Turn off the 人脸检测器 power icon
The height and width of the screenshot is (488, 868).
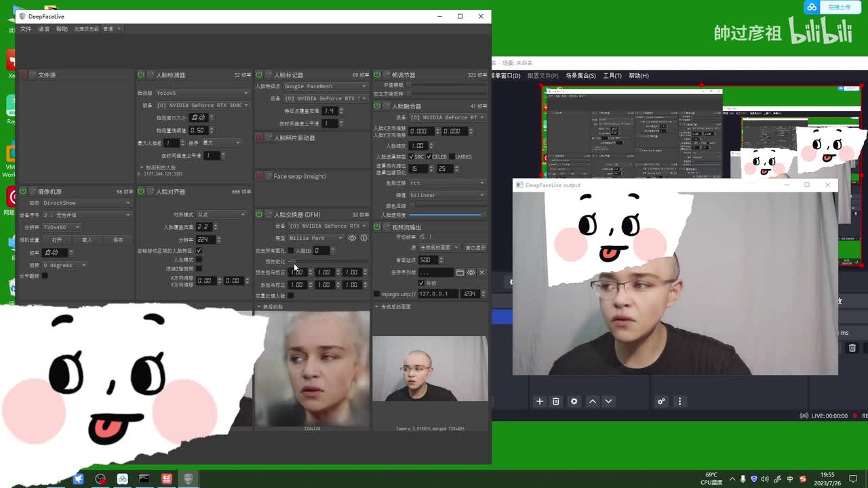141,75
